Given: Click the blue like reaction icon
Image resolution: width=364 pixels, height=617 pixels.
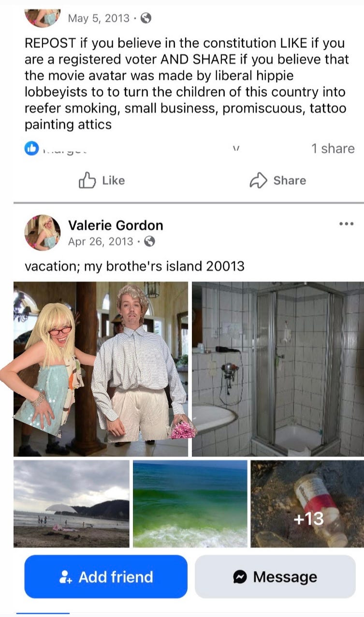Looking at the screenshot, I should tap(32, 148).
